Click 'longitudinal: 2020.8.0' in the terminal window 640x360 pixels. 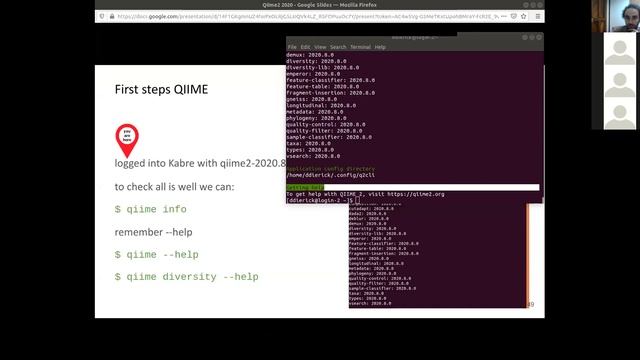coord(321,105)
